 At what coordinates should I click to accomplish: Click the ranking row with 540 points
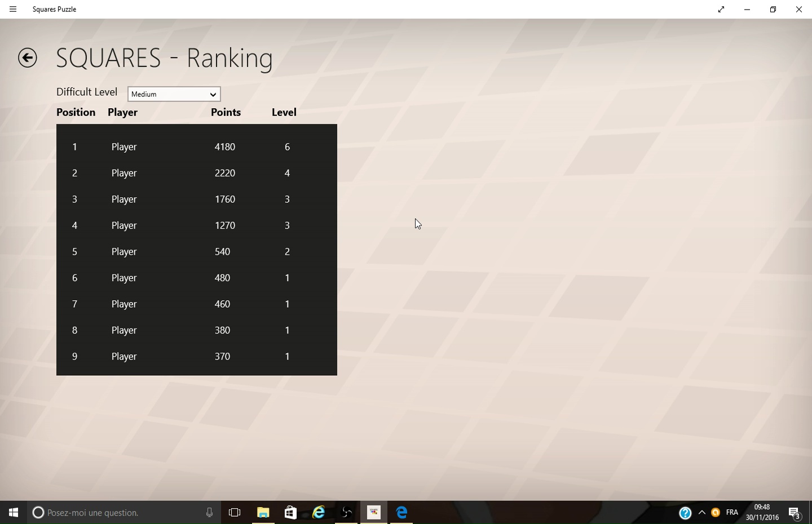click(x=196, y=252)
